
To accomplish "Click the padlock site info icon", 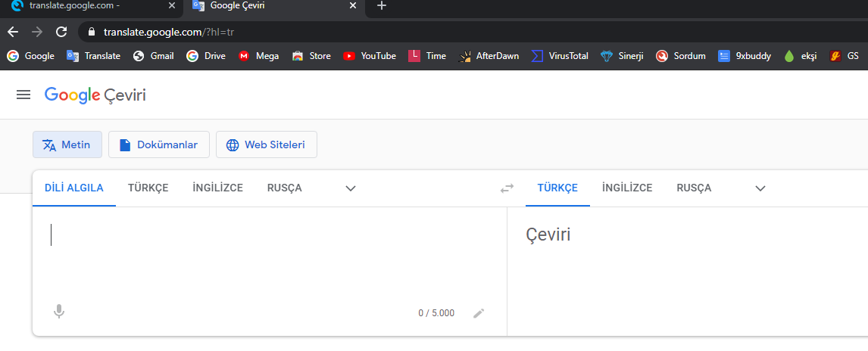I will 92,32.
